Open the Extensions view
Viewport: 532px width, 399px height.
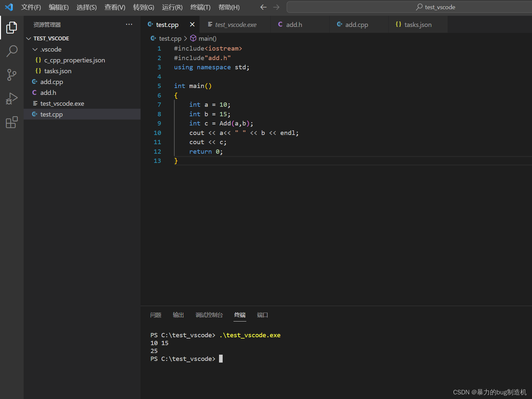12,122
